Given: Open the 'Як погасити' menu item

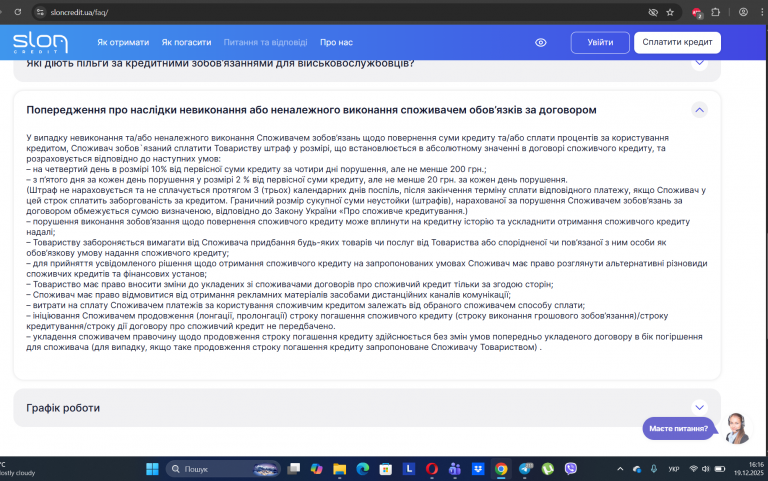Looking at the screenshot, I should [x=187, y=43].
